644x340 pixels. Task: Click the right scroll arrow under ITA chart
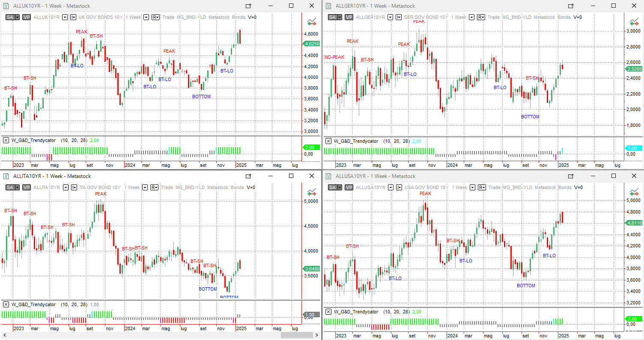tap(317, 335)
